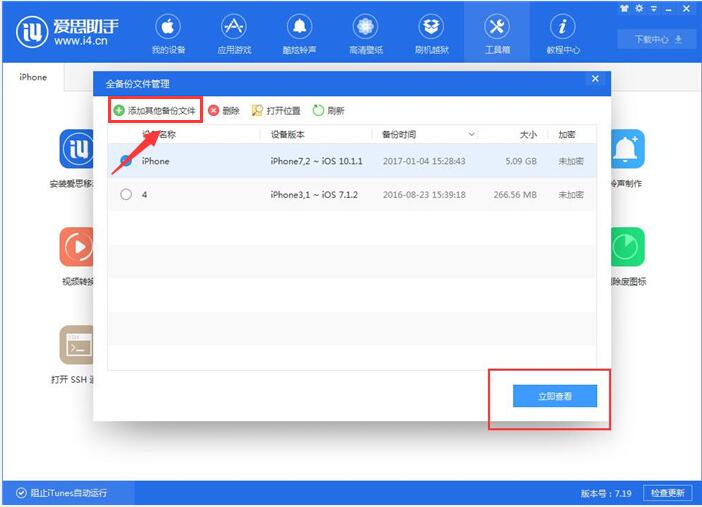The height and width of the screenshot is (507, 702).
Task: Select the iPhone device tab
Action: pyautogui.click(x=33, y=77)
